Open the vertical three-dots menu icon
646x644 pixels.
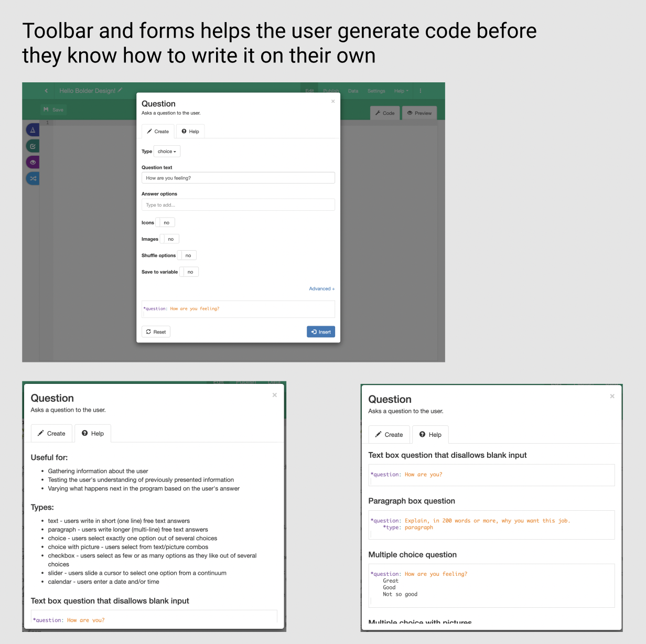(420, 91)
